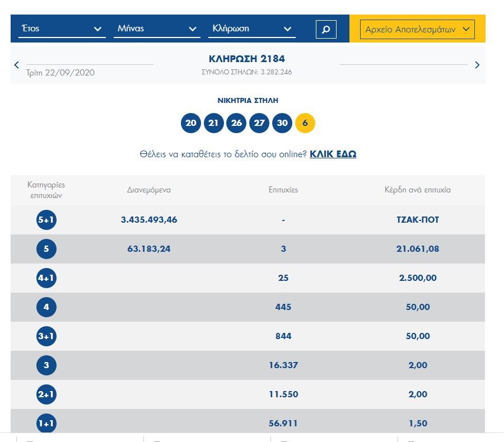This screenshot has height=442, width=504.
Task: Click the ΚΛΗΡΩΣΗ 2184 heading
Action: pos(247,59)
